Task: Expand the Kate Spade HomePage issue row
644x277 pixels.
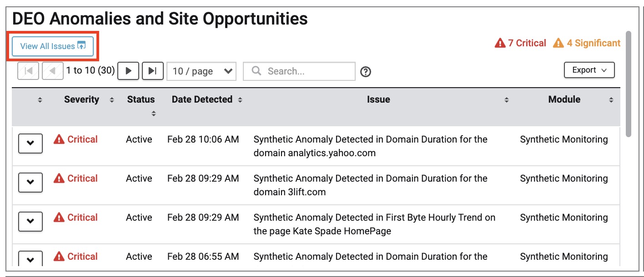Action: [30, 222]
